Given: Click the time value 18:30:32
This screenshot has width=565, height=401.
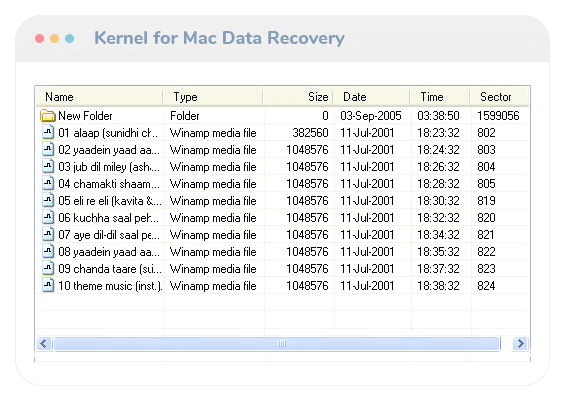Looking at the screenshot, I should tap(438, 200).
